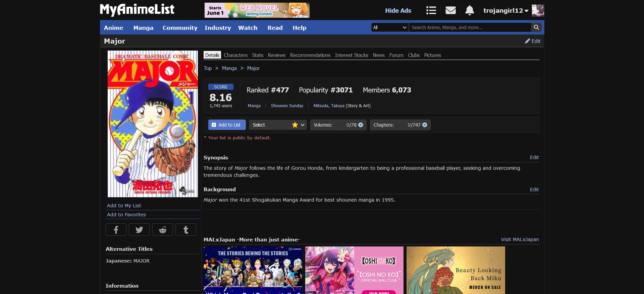Open the Help menu
The width and height of the screenshot is (644, 294).
300,28
